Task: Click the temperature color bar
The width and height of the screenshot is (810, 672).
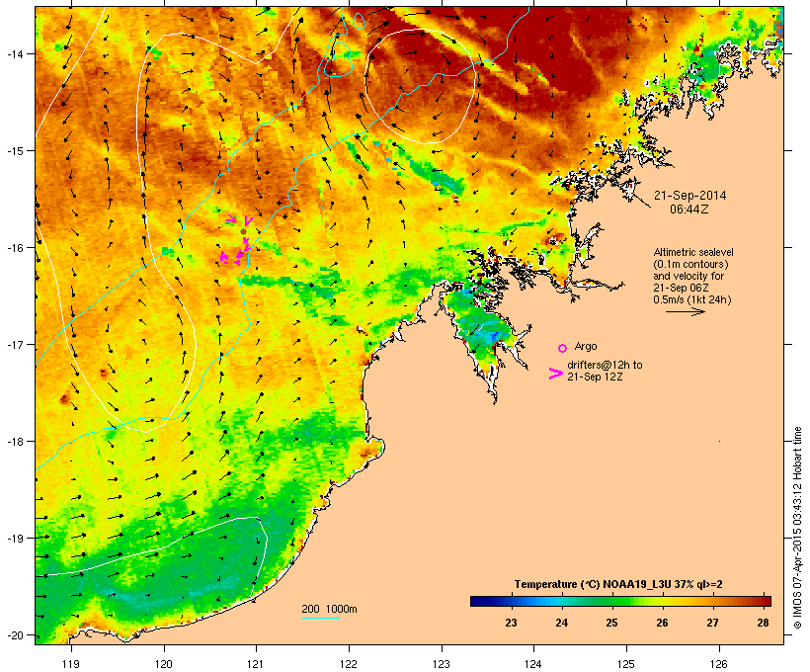Action: pyautogui.click(x=620, y=601)
